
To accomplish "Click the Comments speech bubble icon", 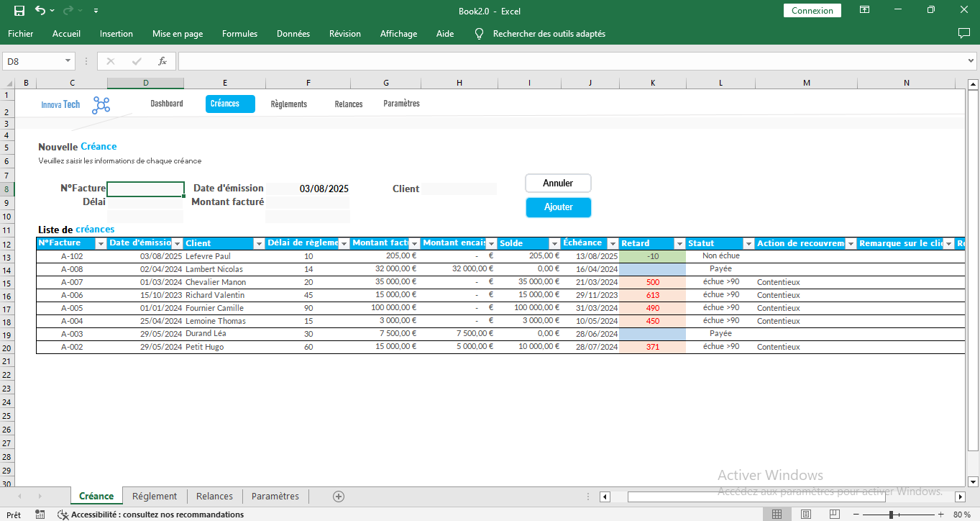I will 964,34.
